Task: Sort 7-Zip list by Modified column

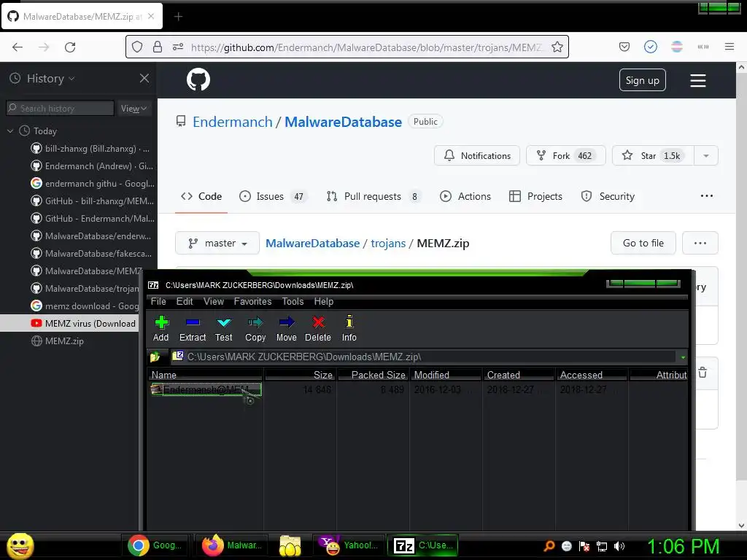Action: (446, 376)
